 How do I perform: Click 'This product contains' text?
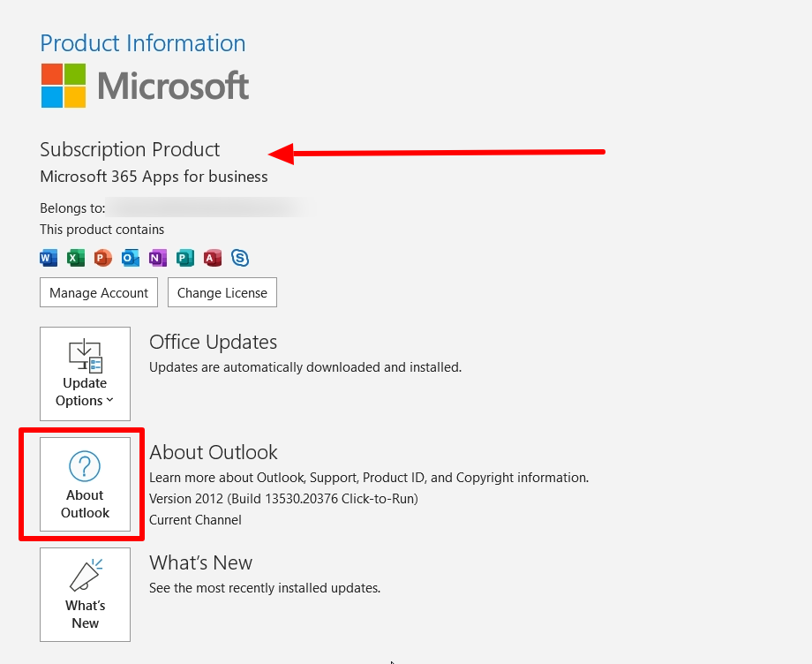102,230
